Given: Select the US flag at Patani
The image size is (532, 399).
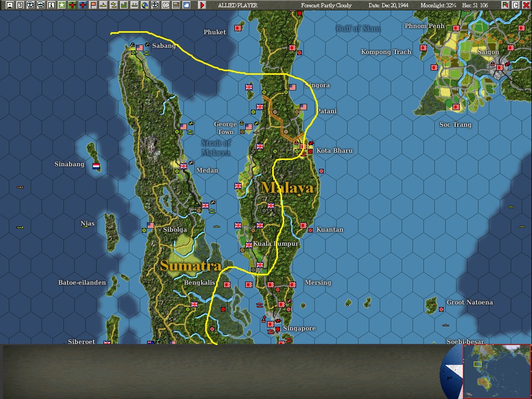Looking at the screenshot, I should click(303, 107).
